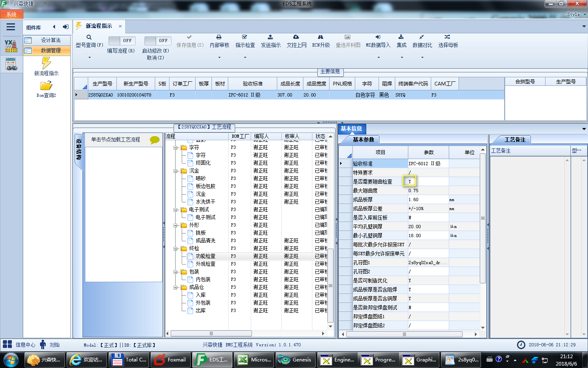
Task: Open dropdown arrow under MI数据导入
Action: (378, 58)
